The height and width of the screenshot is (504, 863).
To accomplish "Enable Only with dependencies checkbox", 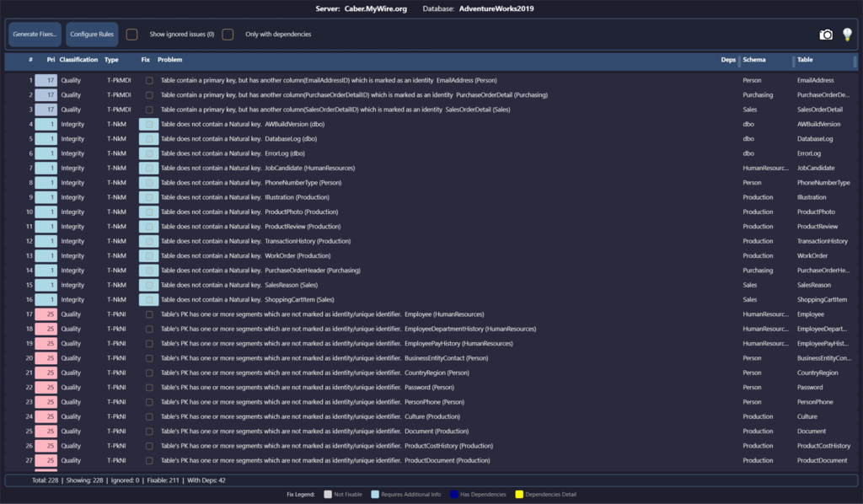I will (x=228, y=34).
